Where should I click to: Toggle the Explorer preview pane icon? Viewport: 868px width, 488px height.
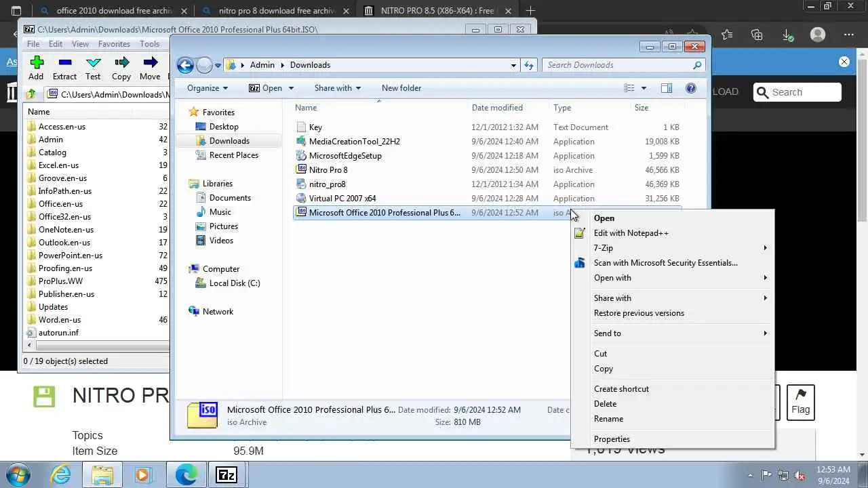coord(667,88)
